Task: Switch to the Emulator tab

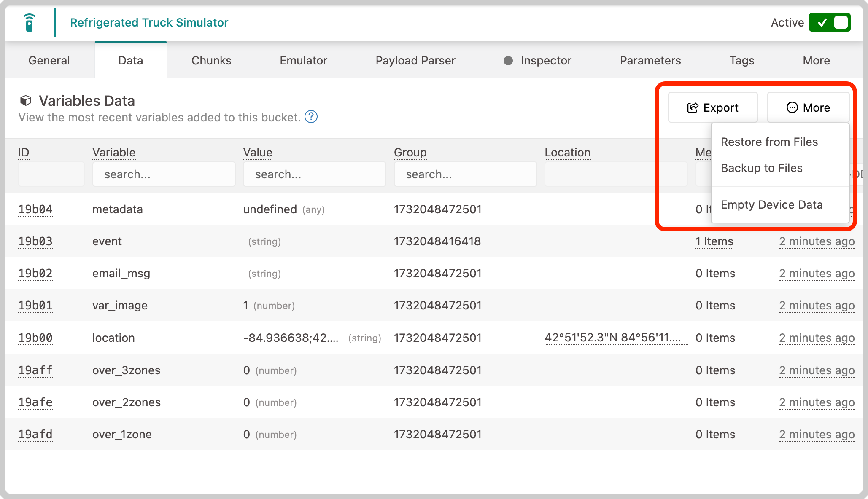Action: pyautogui.click(x=303, y=61)
